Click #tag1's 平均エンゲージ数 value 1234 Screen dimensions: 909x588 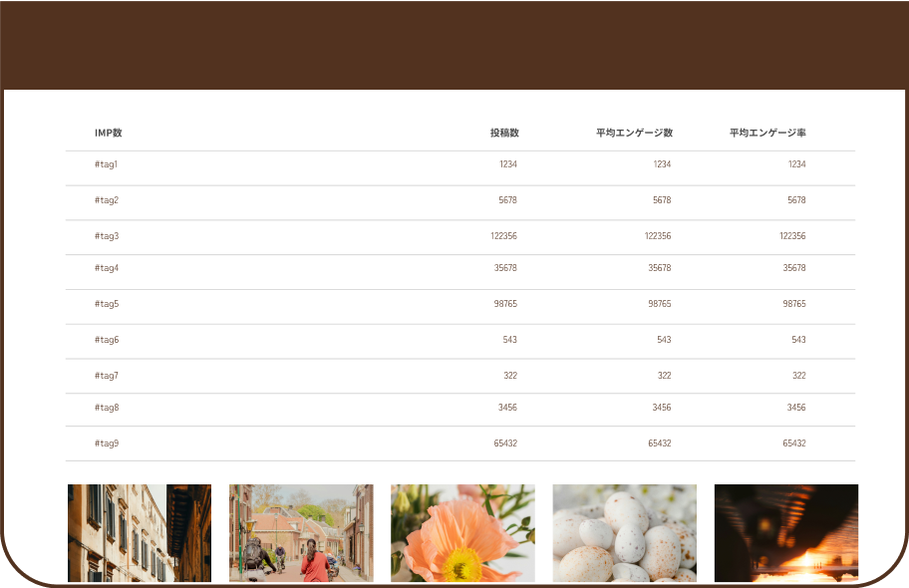[x=662, y=164]
